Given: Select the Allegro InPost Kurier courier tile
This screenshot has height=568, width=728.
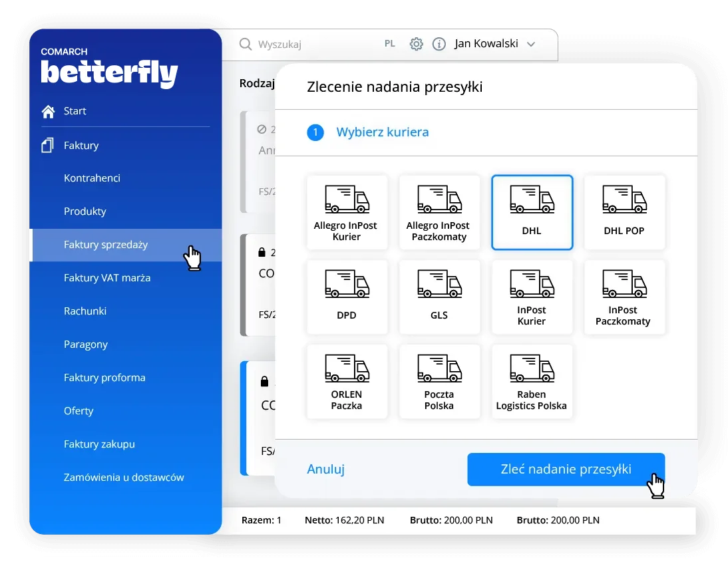Looking at the screenshot, I should point(346,212).
